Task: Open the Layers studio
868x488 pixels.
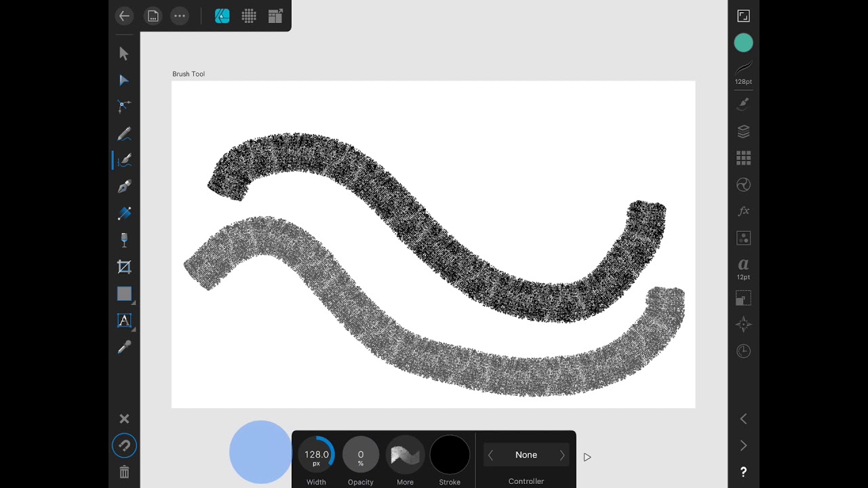Action: [744, 131]
